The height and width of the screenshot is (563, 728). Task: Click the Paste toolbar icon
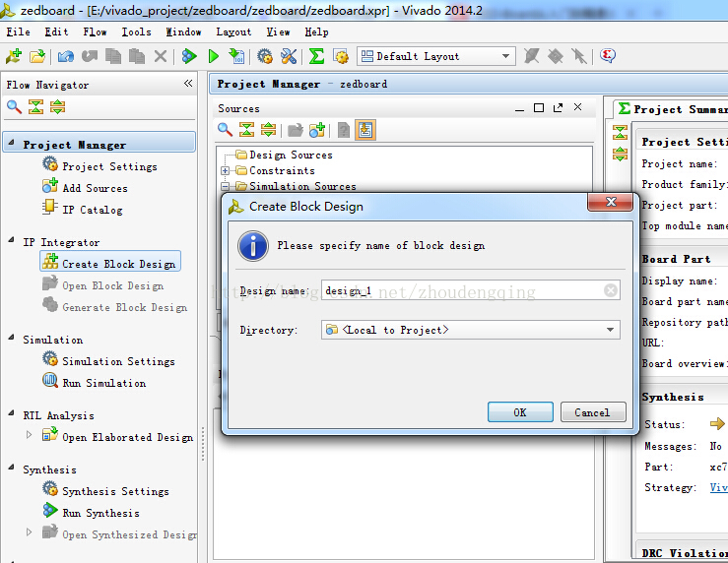pyautogui.click(x=137, y=56)
